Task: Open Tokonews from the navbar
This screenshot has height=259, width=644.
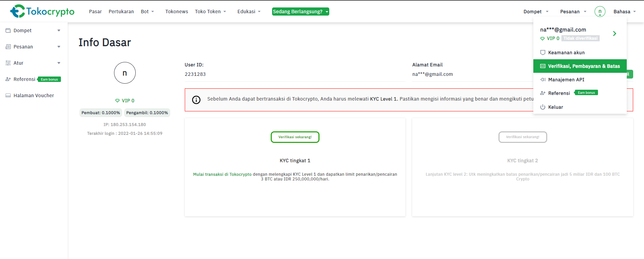Action: click(x=177, y=12)
